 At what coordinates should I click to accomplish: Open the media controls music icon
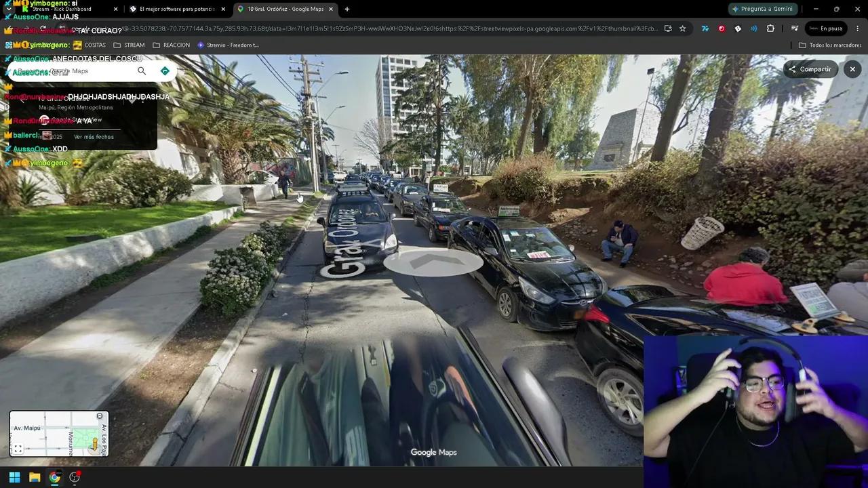pos(794,28)
